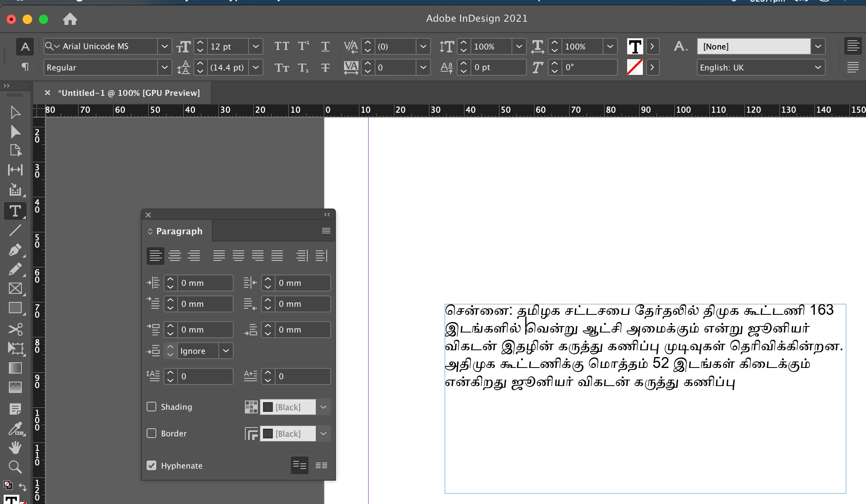Enable the paragraph Border checkbox
This screenshot has height=504, width=866.
pos(151,433)
